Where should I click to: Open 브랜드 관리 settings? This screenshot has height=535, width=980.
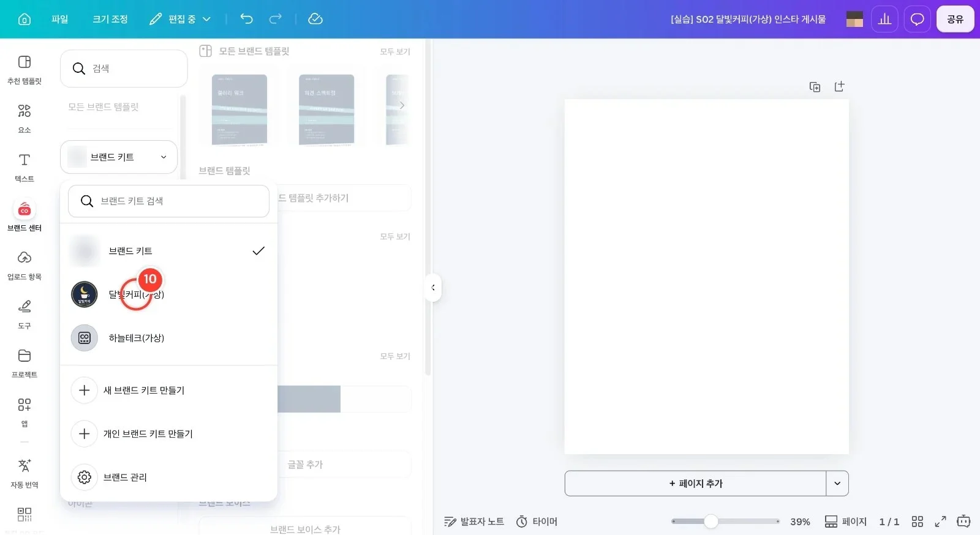click(x=168, y=477)
